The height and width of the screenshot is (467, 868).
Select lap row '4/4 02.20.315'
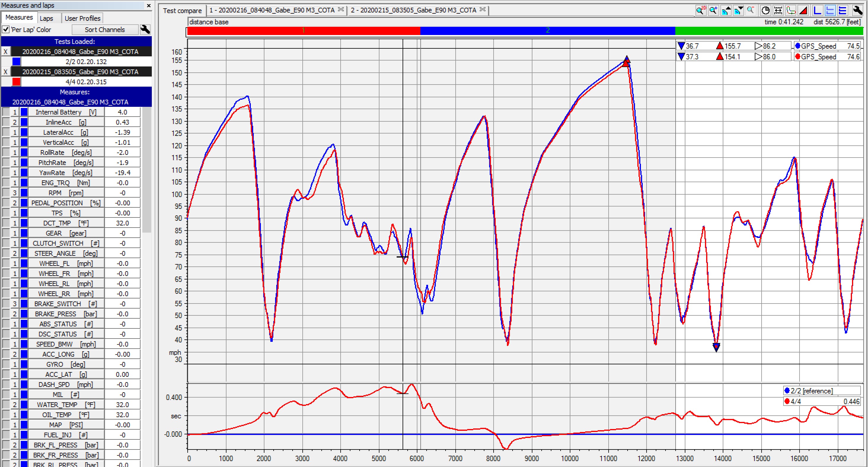[x=86, y=82]
